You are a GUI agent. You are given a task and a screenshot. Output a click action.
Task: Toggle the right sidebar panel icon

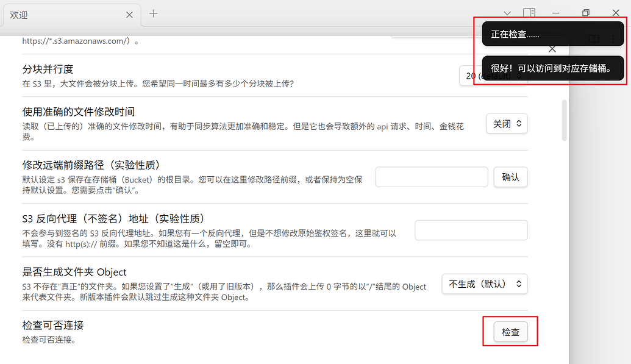[529, 13]
